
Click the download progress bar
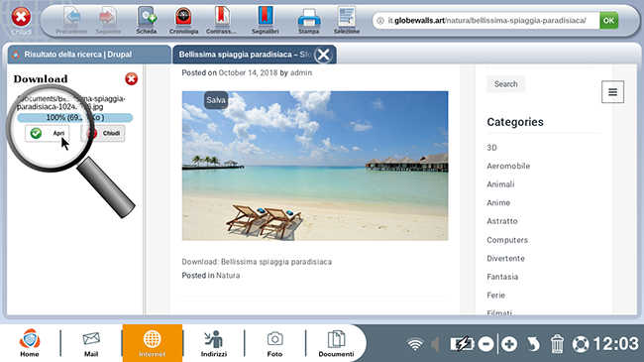click(x=74, y=118)
